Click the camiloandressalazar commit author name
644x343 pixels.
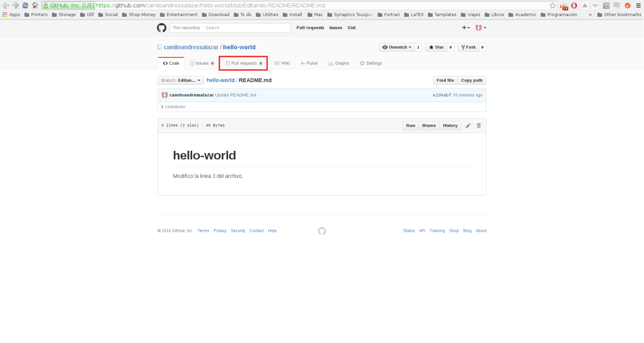tap(191, 95)
